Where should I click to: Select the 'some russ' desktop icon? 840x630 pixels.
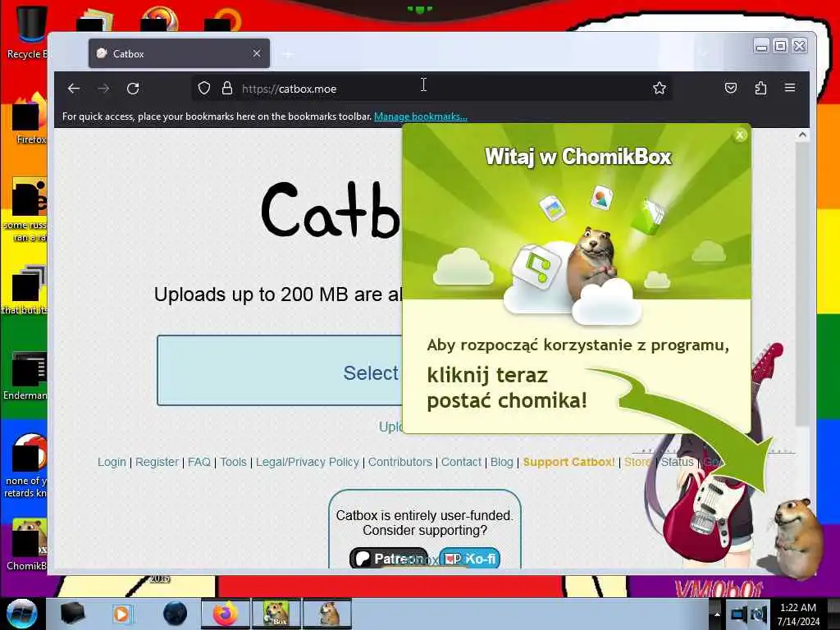pos(25,210)
